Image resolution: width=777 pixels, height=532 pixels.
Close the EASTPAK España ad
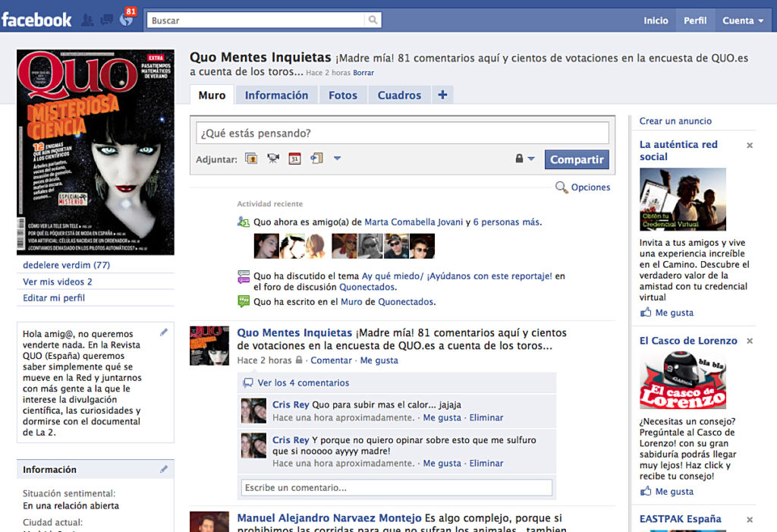click(750, 520)
